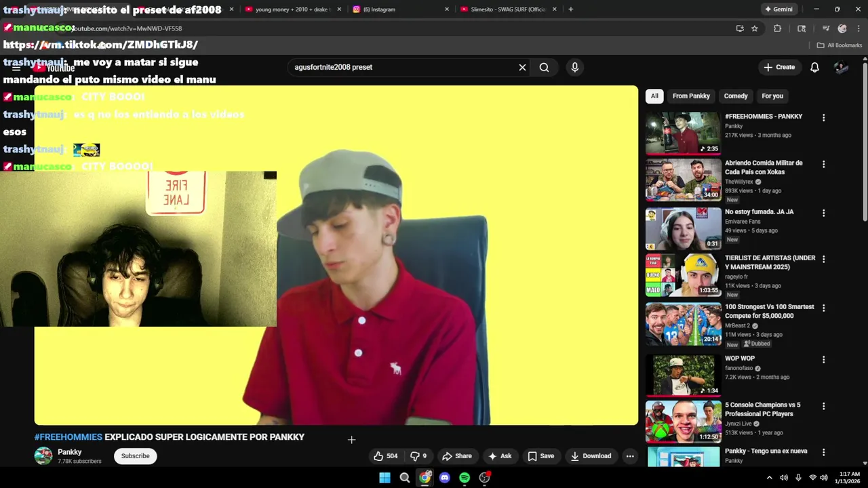Open the Pankky channel name link
The height and width of the screenshot is (488, 868).
click(70, 452)
